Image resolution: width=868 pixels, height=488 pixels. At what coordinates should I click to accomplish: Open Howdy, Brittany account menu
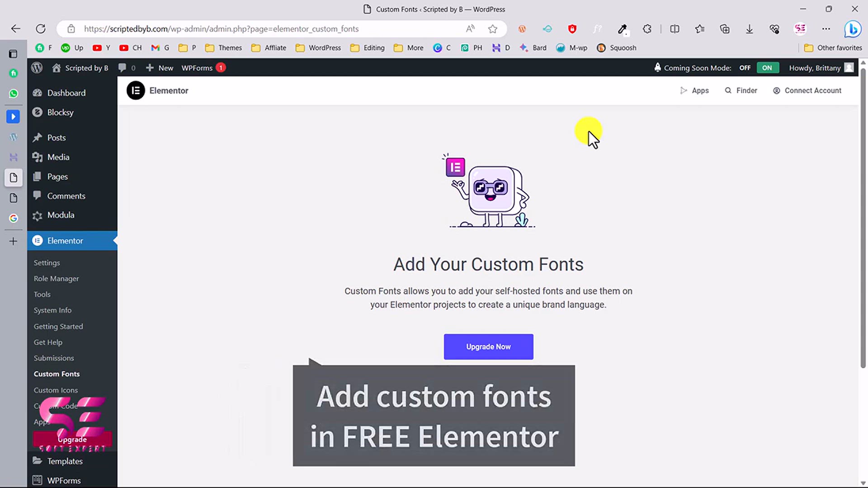[x=821, y=68]
